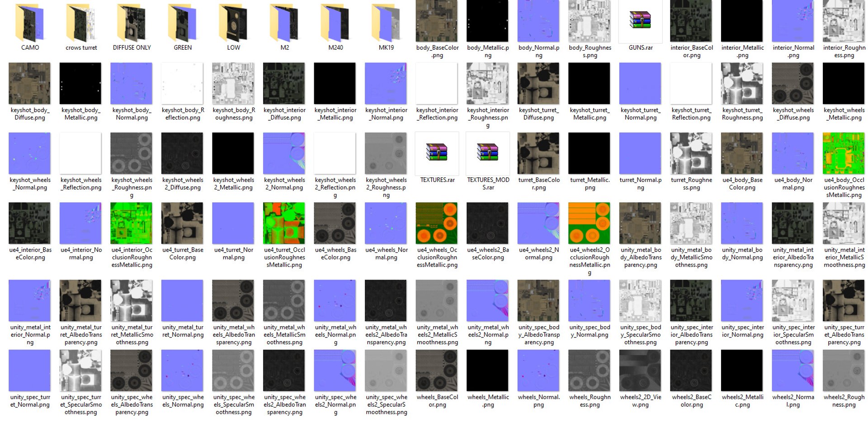Select the GREEN folder icon
The height and width of the screenshot is (423, 868).
[x=183, y=22]
